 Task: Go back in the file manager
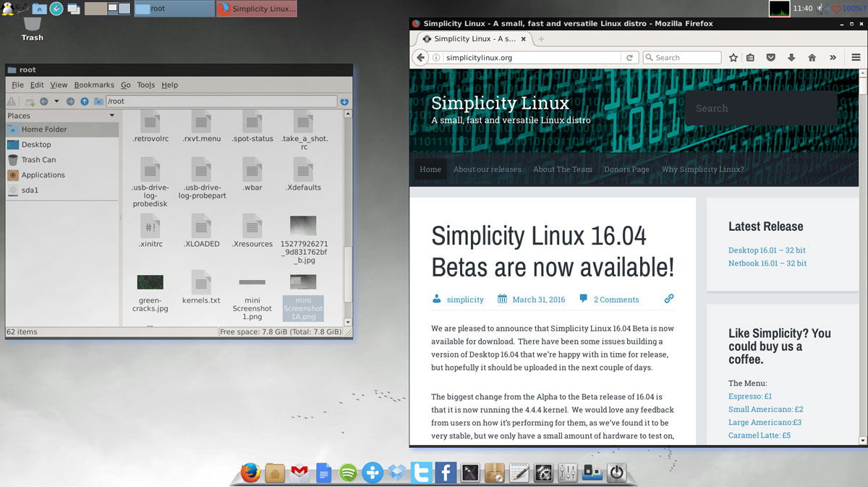pyautogui.click(x=44, y=101)
